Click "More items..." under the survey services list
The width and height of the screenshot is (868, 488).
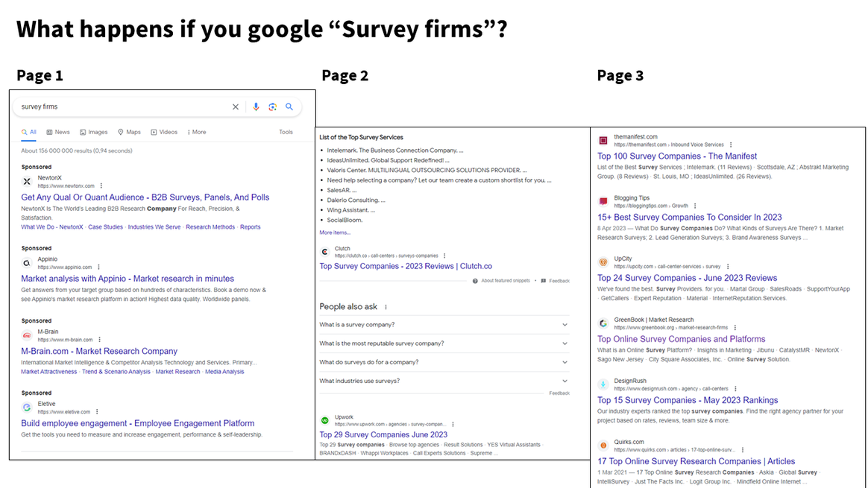(x=334, y=232)
